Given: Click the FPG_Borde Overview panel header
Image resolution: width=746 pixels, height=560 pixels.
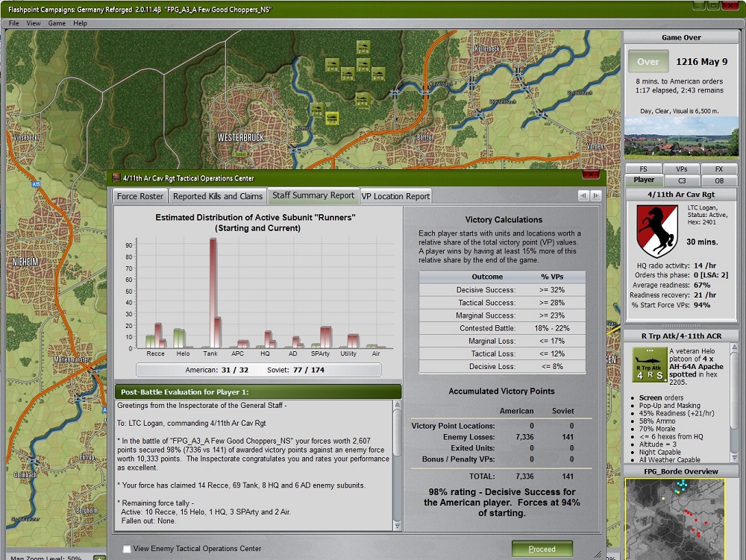Looking at the screenshot, I should point(681,471).
